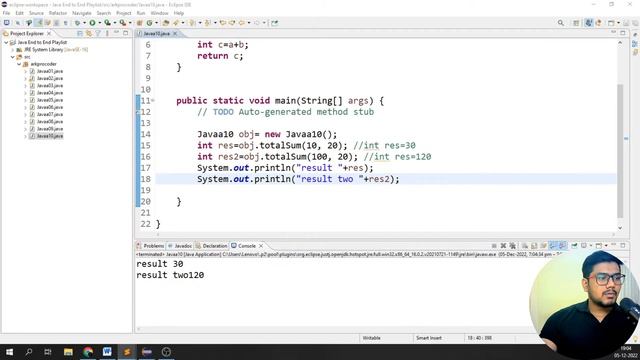Click Remove All Terminated Launches icon
The width and height of the screenshot is (640, 360).
tap(513, 246)
